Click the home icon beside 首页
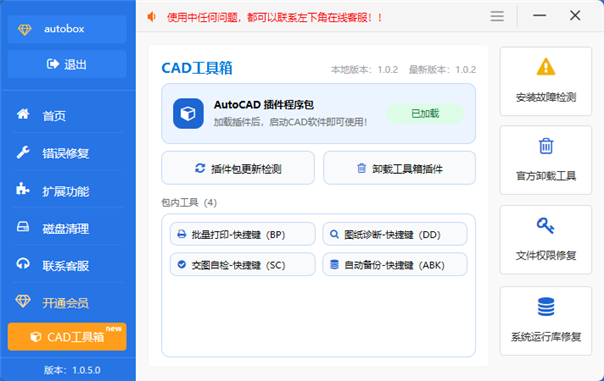Image resolution: width=604 pixels, height=381 pixels. click(x=23, y=114)
